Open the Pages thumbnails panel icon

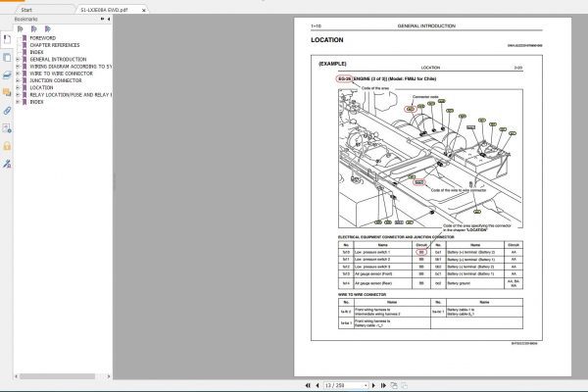[x=7, y=58]
